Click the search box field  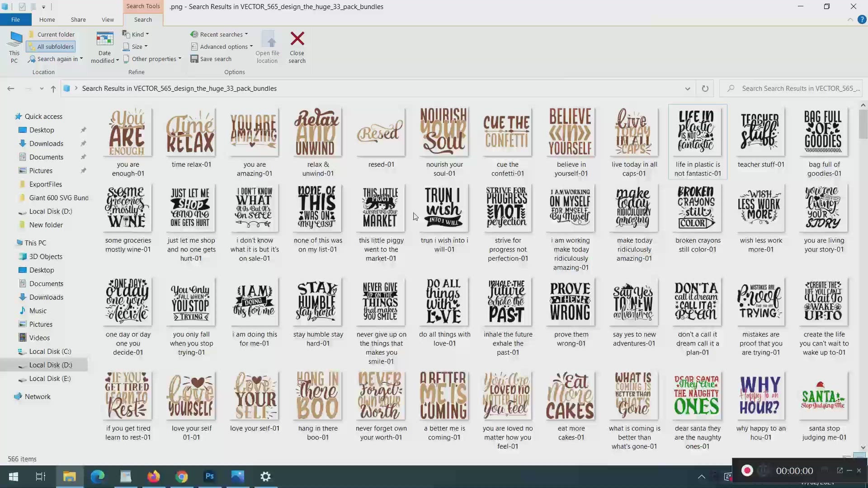(791, 89)
